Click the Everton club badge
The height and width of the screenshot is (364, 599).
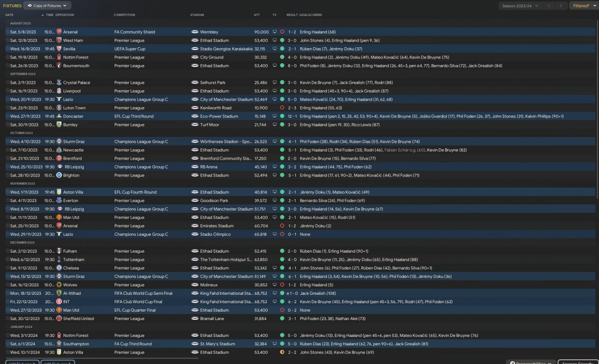click(59, 200)
